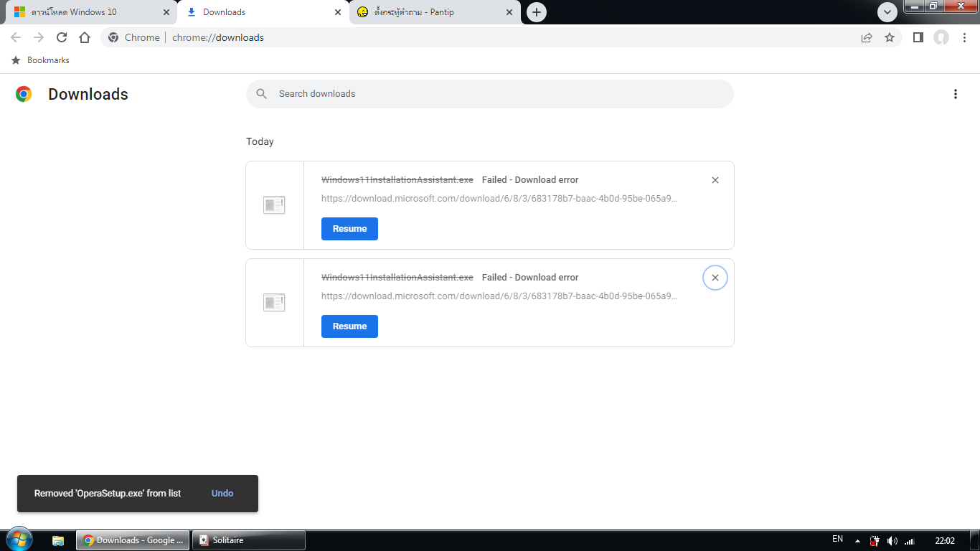Click the browser forward arrow
The image size is (980, 551).
pos(39,37)
